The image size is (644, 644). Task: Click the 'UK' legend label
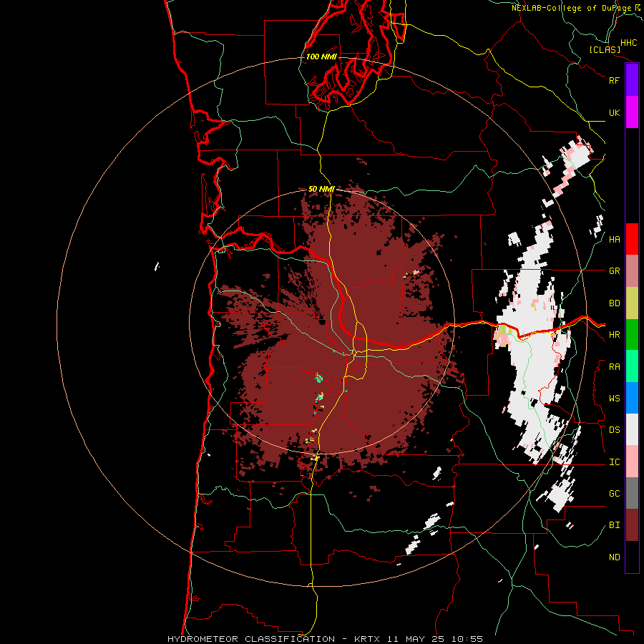[x=614, y=112]
